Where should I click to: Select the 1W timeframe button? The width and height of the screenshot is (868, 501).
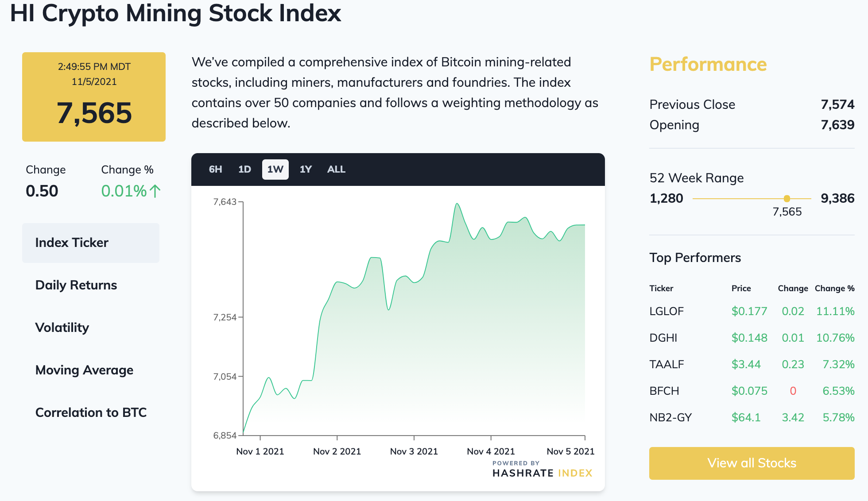[275, 170]
